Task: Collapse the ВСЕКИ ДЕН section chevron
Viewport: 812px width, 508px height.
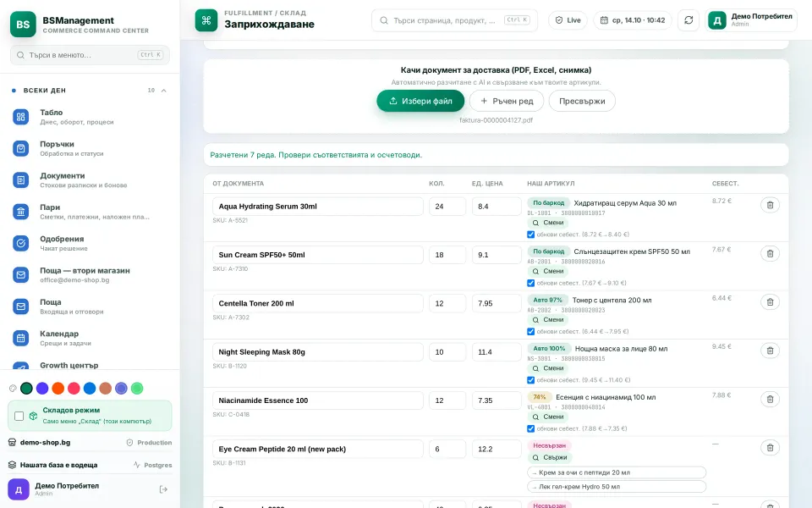Action: coord(163,91)
